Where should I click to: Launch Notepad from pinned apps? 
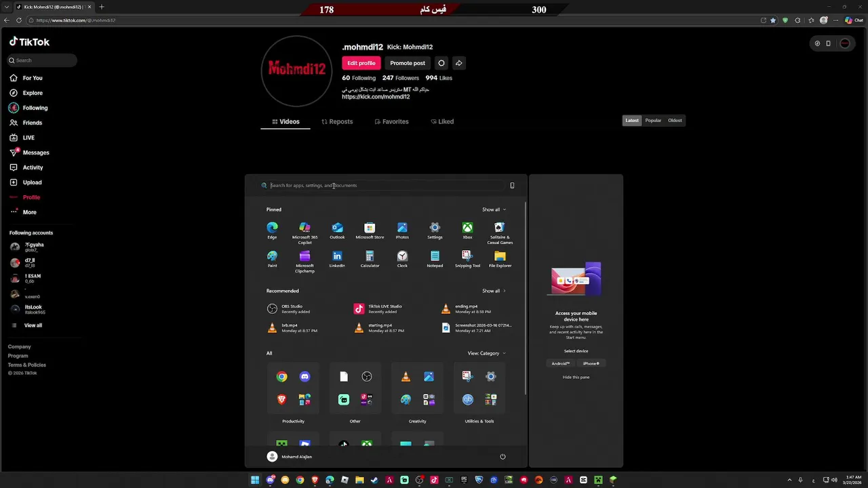tap(435, 259)
